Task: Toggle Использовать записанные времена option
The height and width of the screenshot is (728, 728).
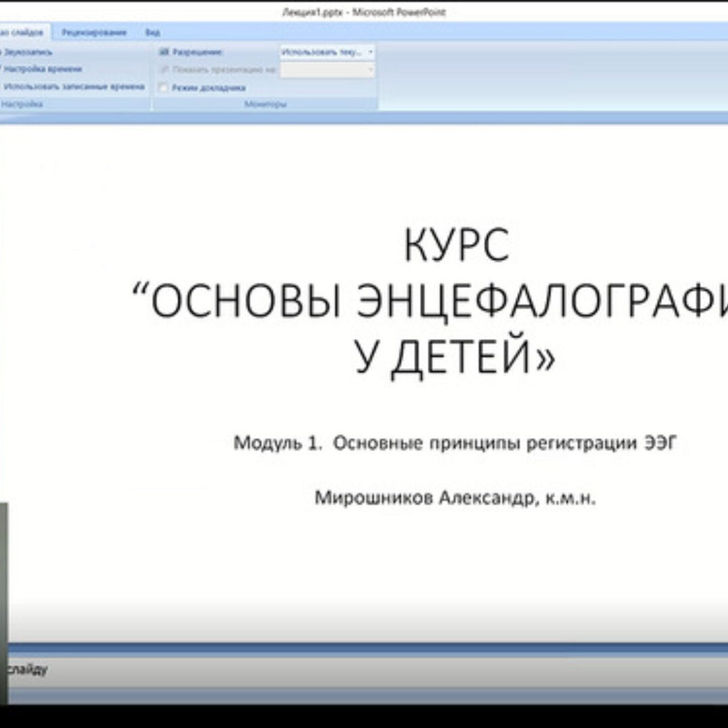Action: [73, 86]
